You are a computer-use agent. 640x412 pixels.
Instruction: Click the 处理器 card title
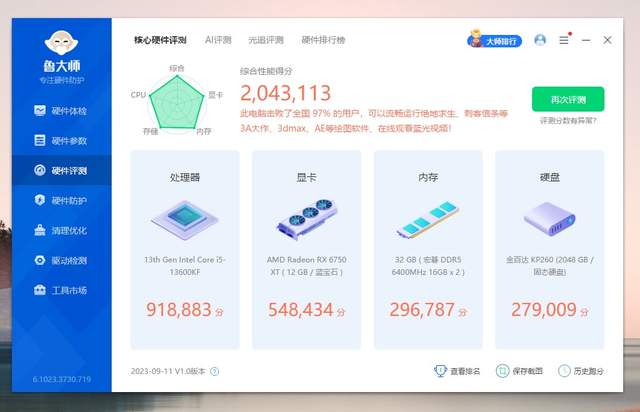coord(184,177)
